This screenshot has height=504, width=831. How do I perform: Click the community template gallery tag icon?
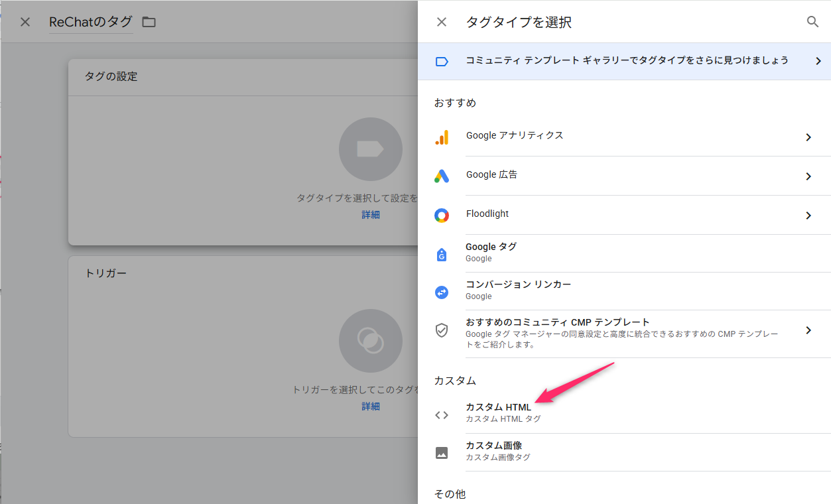point(442,61)
